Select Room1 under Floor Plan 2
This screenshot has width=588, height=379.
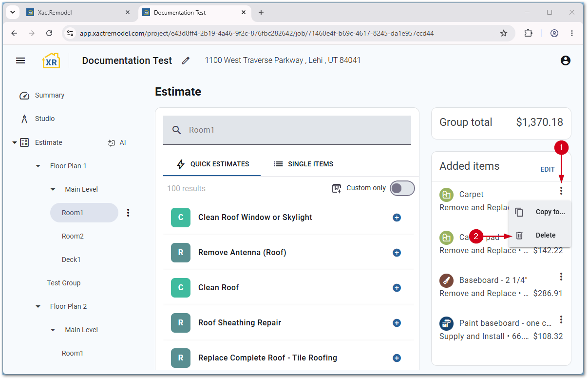point(73,353)
